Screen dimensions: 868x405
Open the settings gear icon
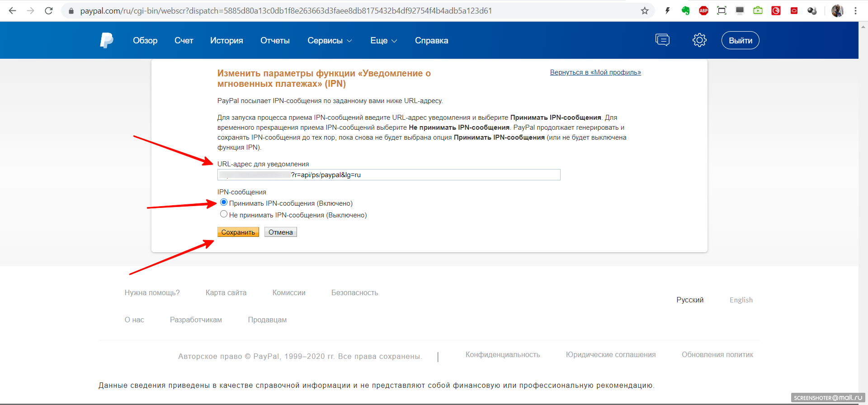699,40
